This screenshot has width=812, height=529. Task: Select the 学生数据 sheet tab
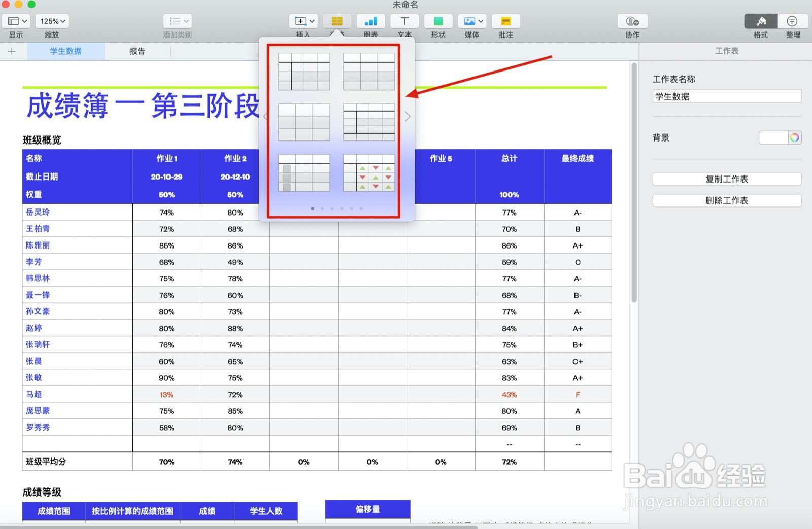66,51
